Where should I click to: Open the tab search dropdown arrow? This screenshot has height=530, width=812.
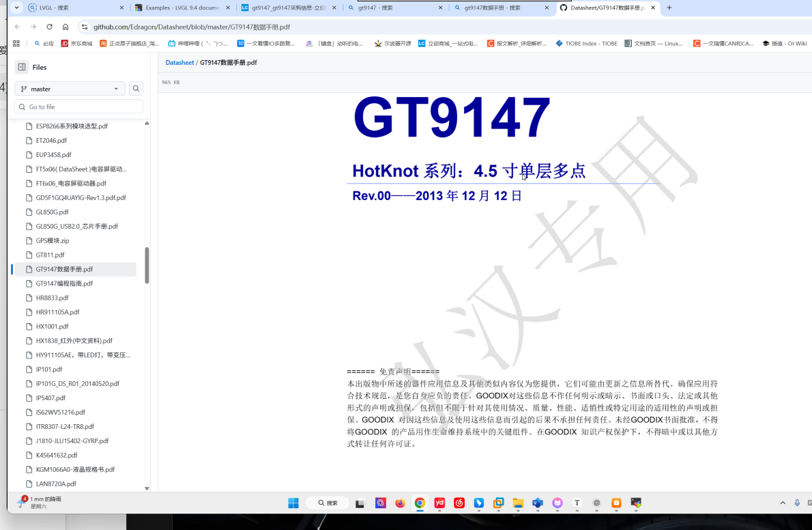pos(16,8)
